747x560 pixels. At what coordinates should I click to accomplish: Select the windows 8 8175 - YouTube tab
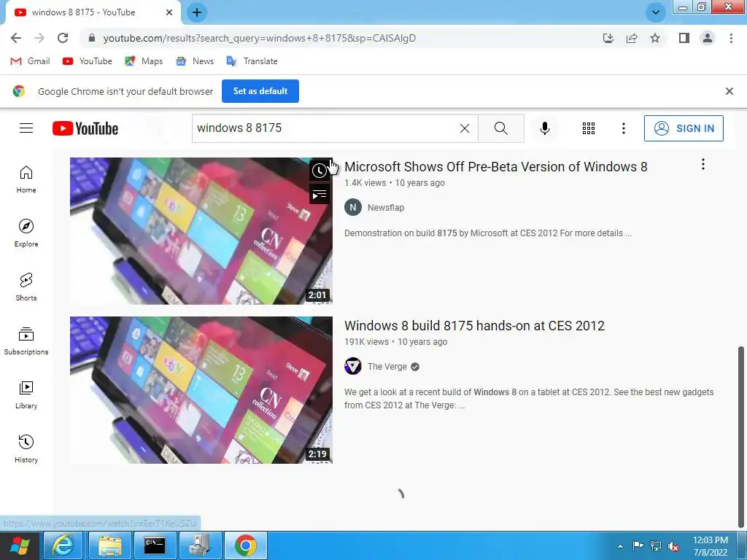click(93, 12)
